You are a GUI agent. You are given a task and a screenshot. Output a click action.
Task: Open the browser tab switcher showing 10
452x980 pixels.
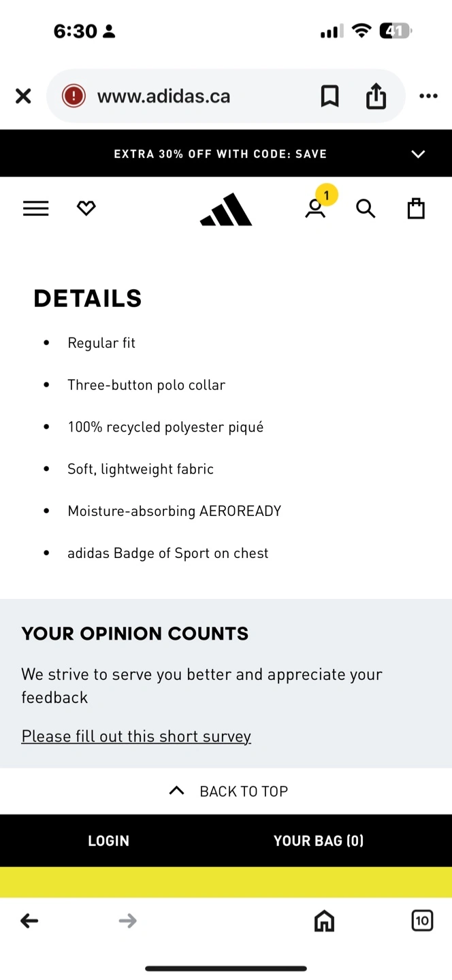pos(422,921)
